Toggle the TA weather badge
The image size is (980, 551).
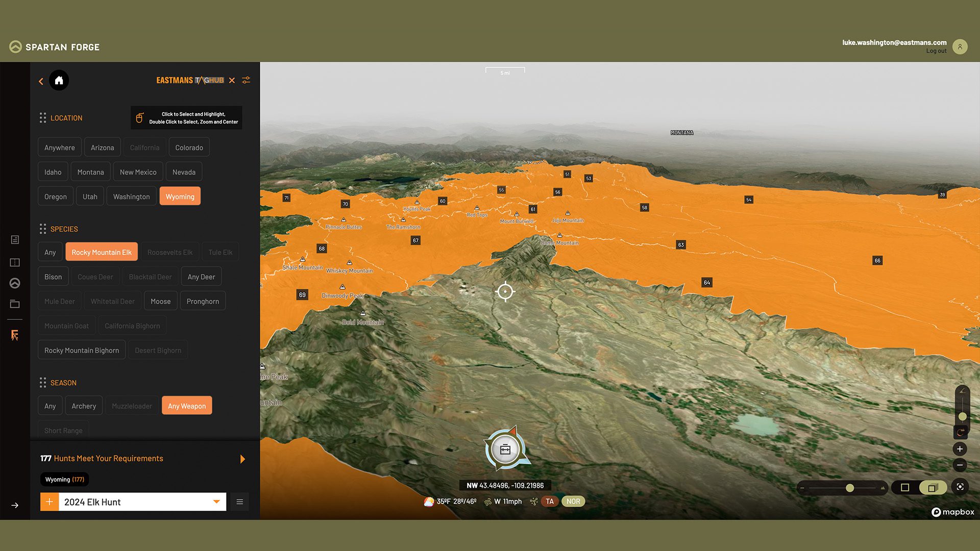pyautogui.click(x=550, y=502)
